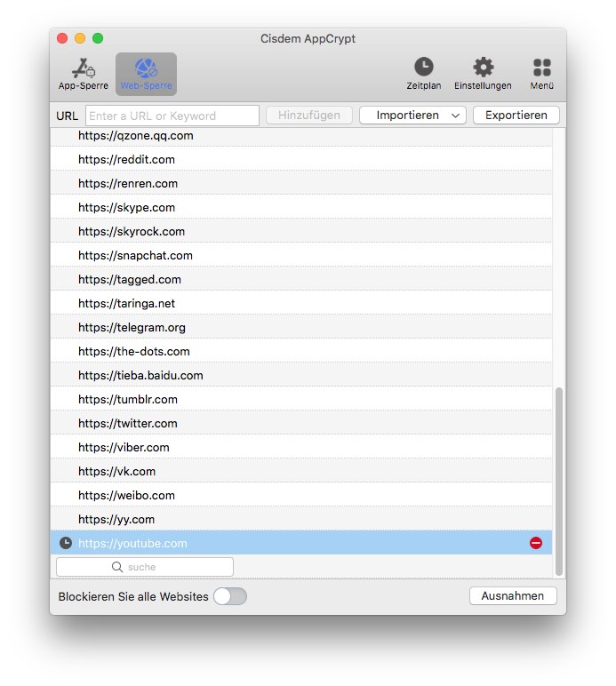Select the https://twitter.com row
616x686 pixels.
coord(128,424)
